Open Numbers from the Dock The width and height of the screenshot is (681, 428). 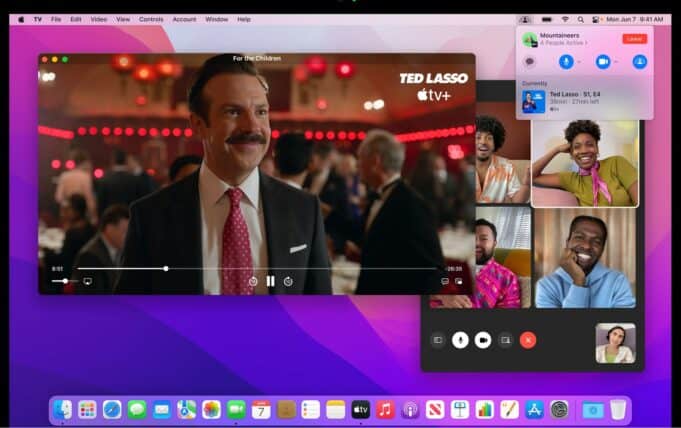(x=485, y=409)
